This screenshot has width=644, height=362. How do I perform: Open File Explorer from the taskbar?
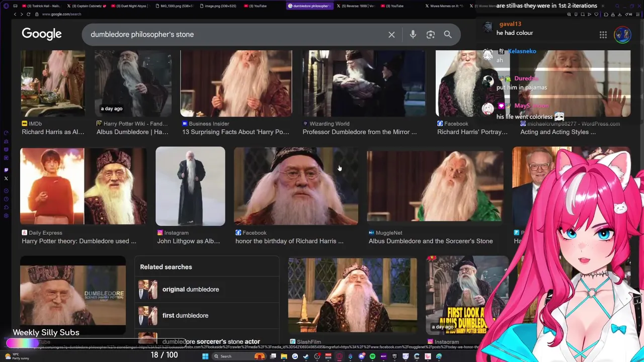pyautogui.click(x=284, y=356)
